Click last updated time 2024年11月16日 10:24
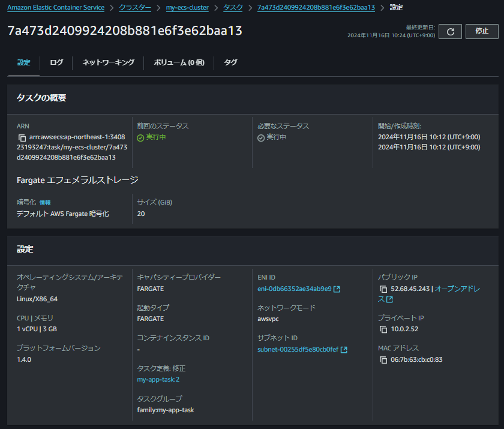Image resolution: width=504 pixels, height=429 pixels. [391, 35]
